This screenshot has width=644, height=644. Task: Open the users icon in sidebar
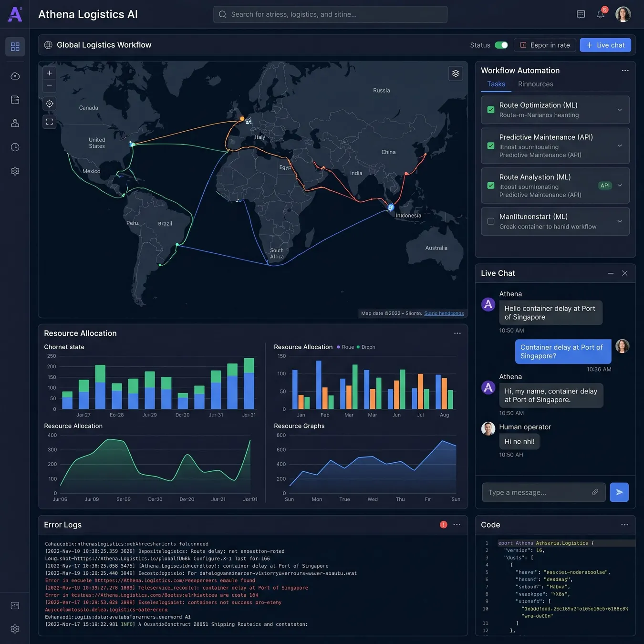15,123
